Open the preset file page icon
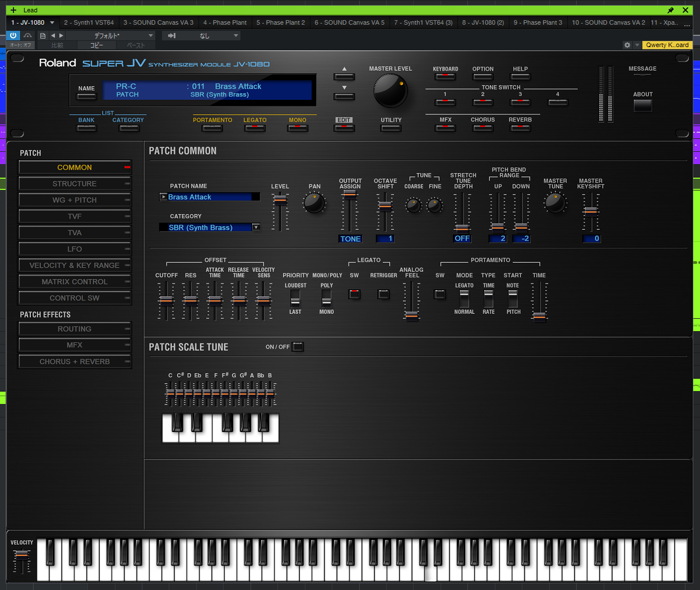Screen dimensions: 700x590 click(x=43, y=35)
